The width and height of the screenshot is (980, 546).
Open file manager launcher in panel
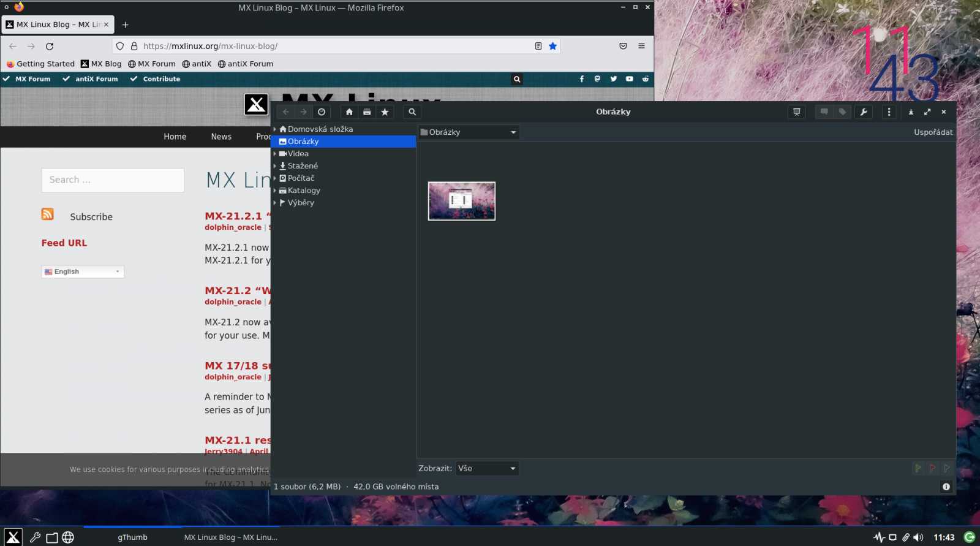52,537
